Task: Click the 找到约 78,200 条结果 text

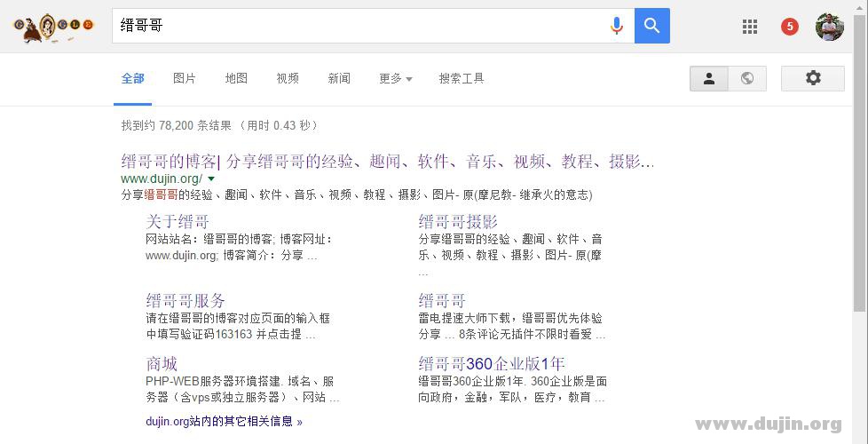Action: (178, 126)
